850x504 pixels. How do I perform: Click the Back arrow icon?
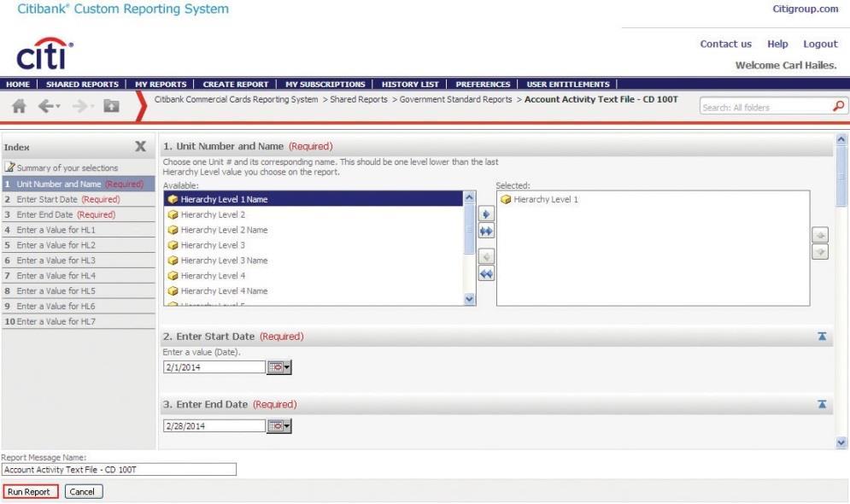click(46, 106)
